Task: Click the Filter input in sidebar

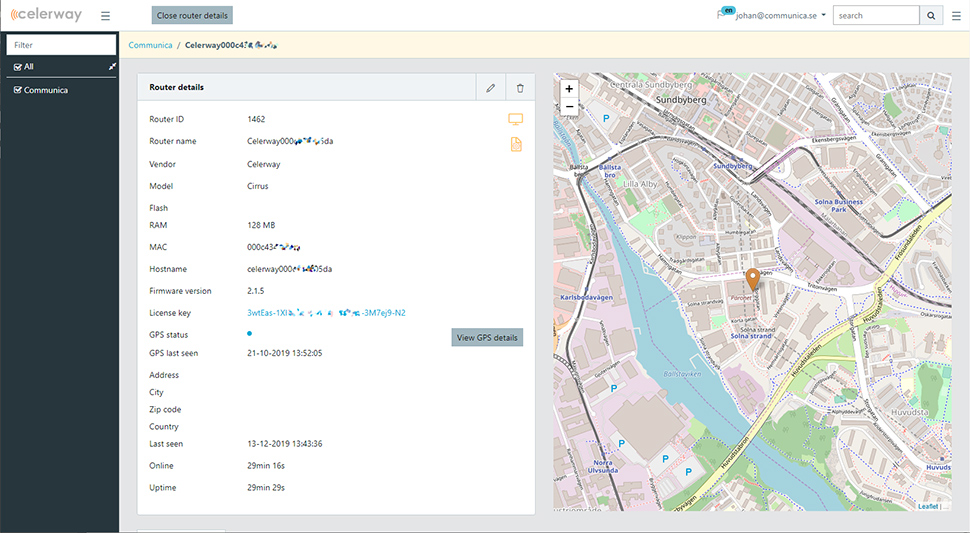Action: (61, 45)
